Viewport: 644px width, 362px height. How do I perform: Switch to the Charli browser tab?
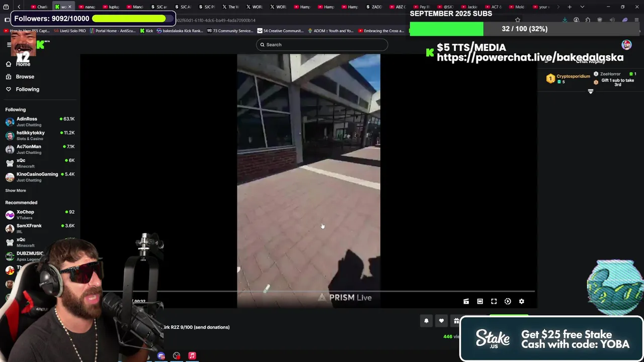pyautogui.click(x=39, y=7)
